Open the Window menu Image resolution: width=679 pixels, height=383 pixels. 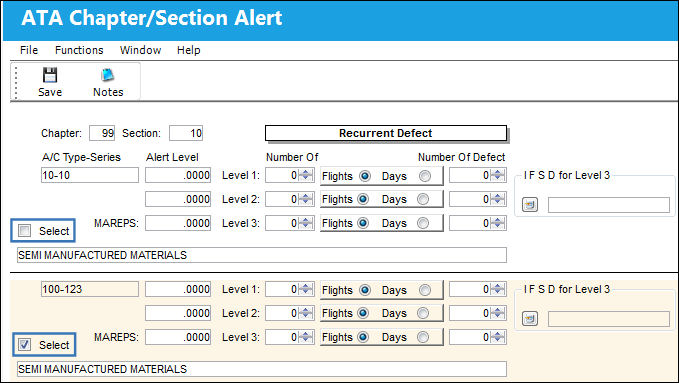(140, 50)
